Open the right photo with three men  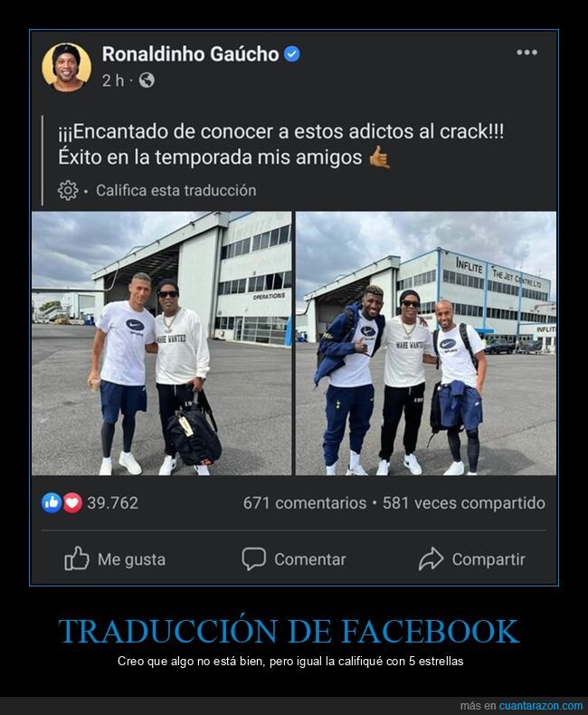[426, 343]
